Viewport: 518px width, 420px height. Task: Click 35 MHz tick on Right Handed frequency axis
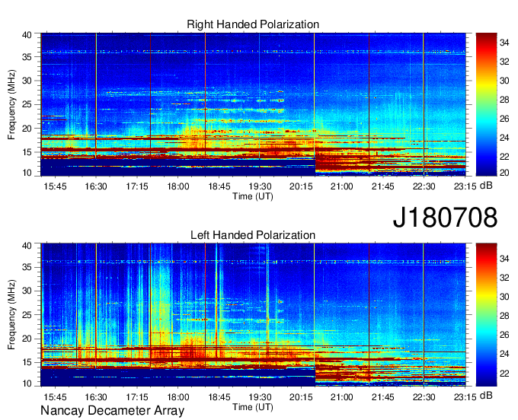27,57
